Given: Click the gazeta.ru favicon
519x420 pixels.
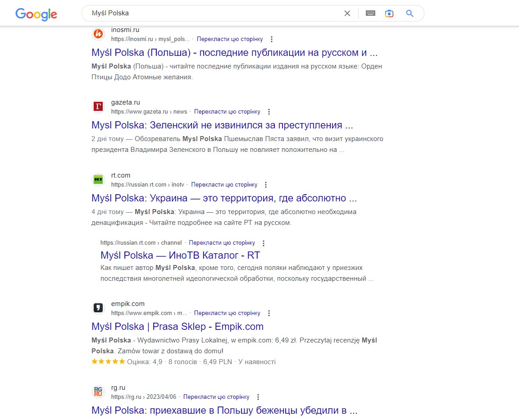Looking at the screenshot, I should click(x=98, y=106).
